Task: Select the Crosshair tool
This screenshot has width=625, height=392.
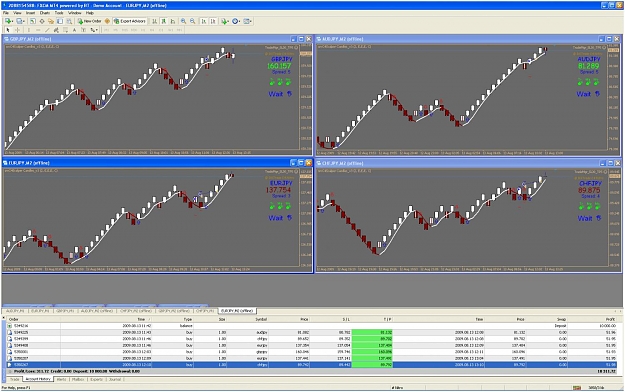Action: click(17, 30)
